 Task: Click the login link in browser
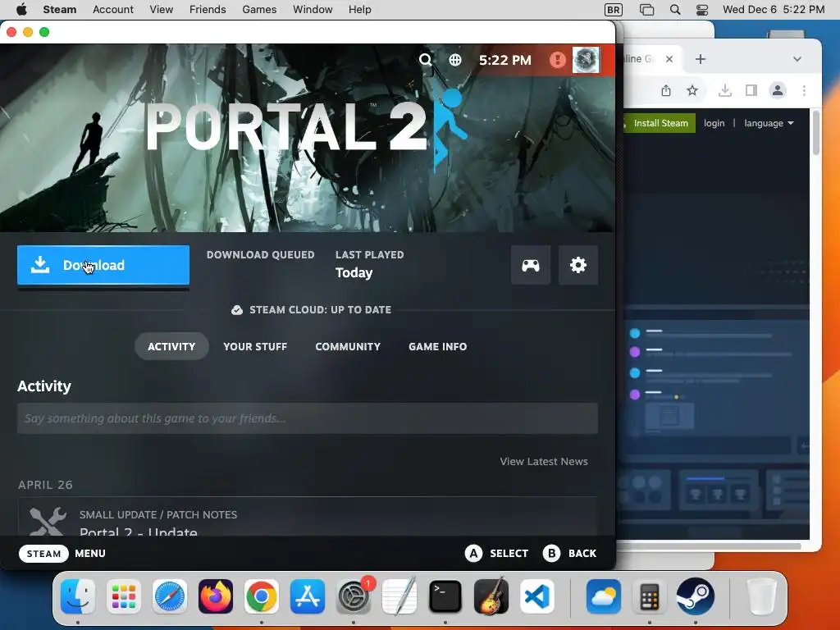(714, 123)
